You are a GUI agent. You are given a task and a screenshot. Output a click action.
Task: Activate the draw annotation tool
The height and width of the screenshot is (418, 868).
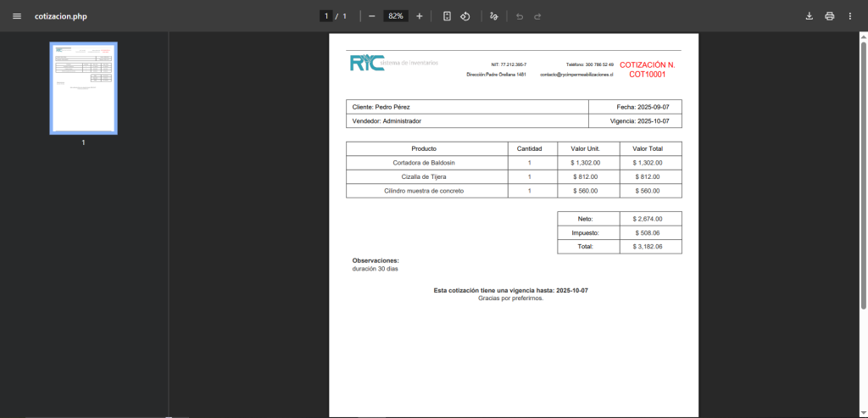494,16
